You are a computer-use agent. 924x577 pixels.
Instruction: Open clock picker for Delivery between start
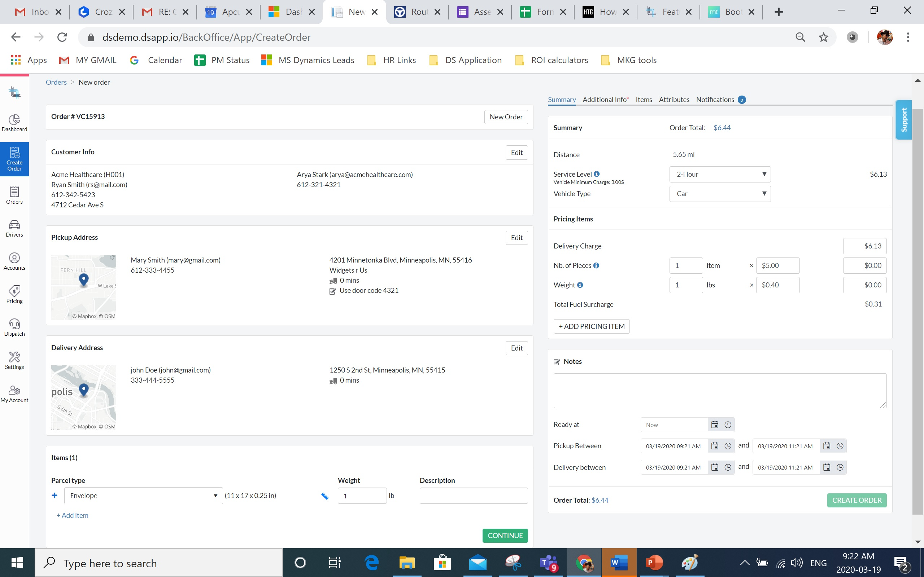click(728, 467)
